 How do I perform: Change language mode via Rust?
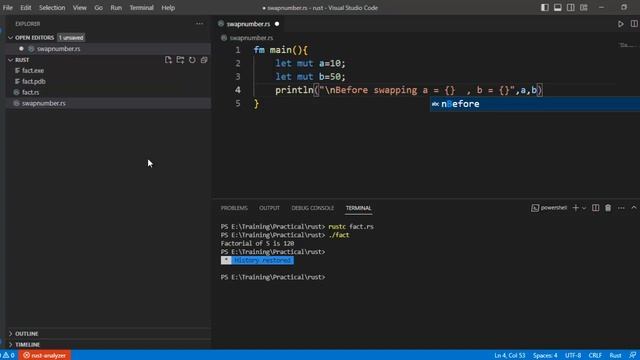pos(615,356)
